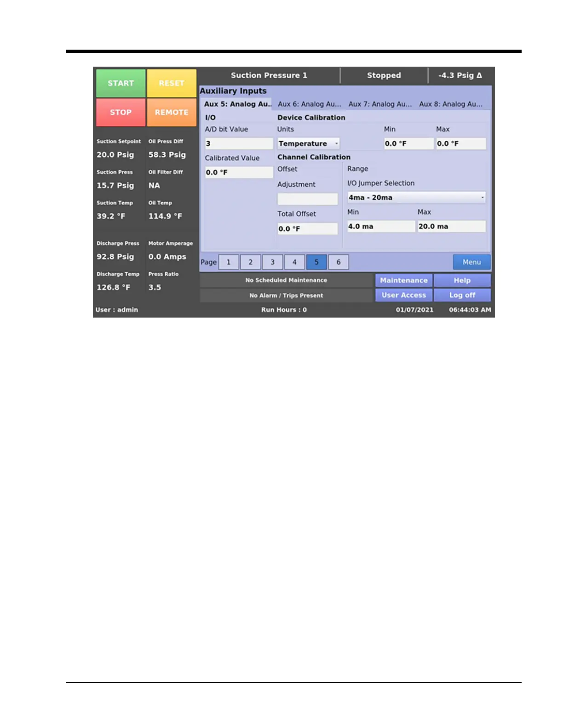Switch to Aux 5: Analog Au.. tab
The width and height of the screenshot is (563, 728).
click(237, 104)
